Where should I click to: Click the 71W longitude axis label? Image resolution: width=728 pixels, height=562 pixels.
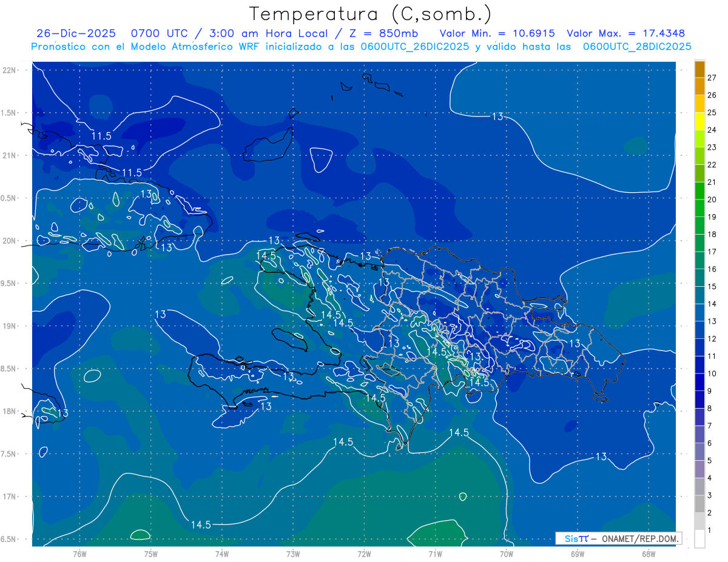pyautogui.click(x=435, y=554)
